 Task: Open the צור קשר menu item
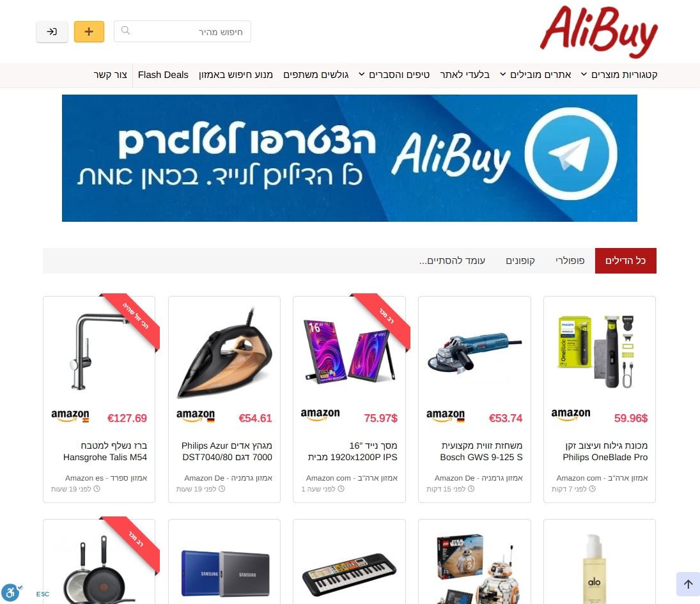[110, 75]
